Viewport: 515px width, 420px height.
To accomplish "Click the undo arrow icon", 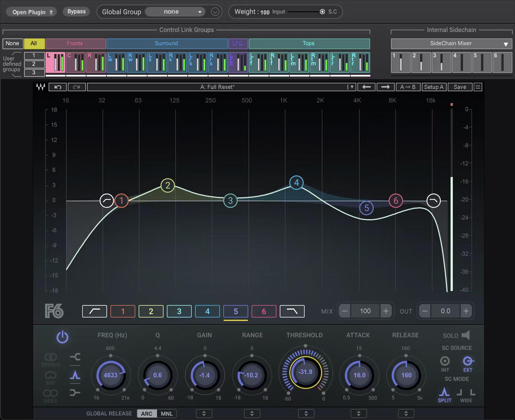I will 58,87.
